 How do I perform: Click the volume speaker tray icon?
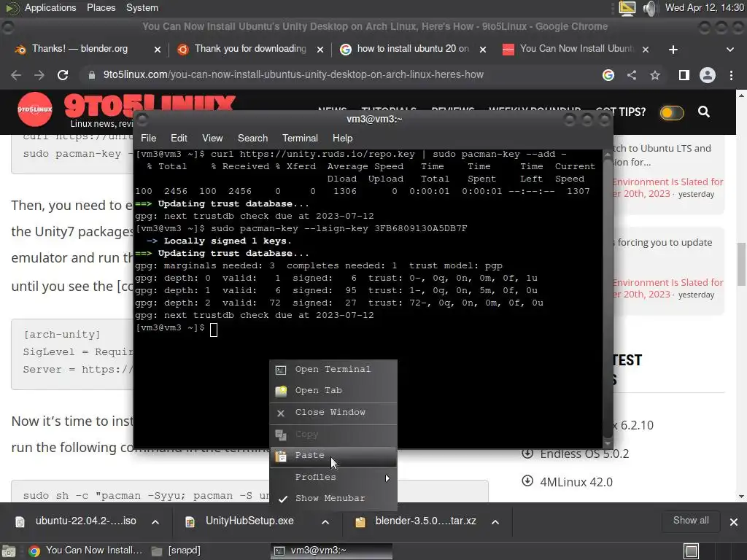tap(650, 8)
